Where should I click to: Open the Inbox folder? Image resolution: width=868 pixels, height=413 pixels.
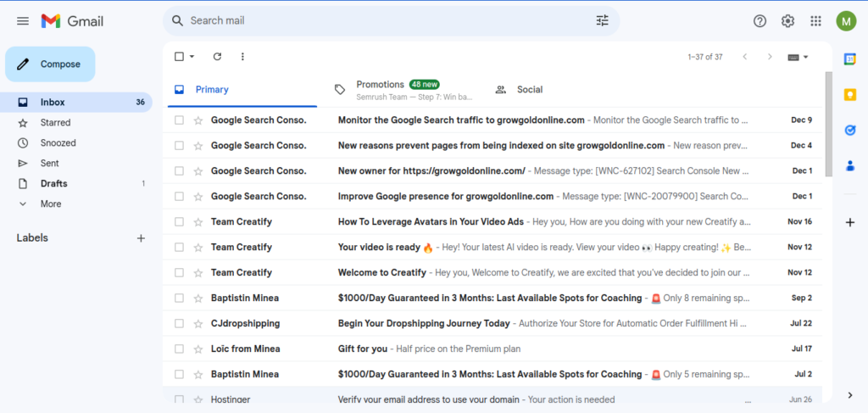(x=76, y=103)
